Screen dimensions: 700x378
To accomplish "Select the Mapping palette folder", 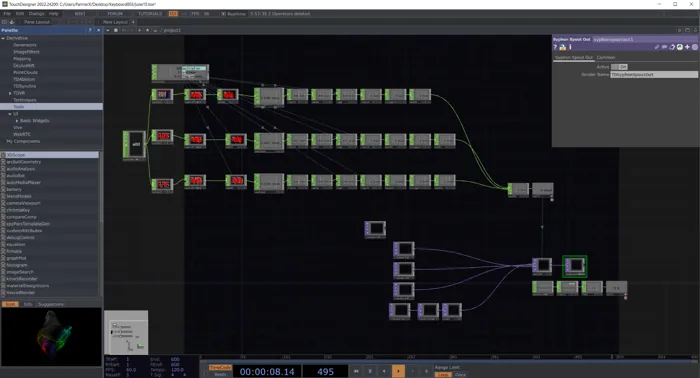I will pos(22,59).
